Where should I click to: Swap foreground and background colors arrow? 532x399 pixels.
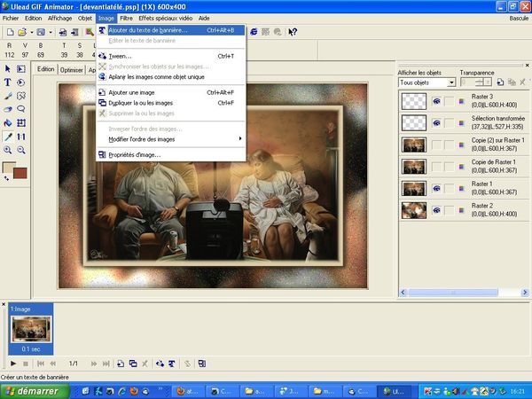[6, 178]
